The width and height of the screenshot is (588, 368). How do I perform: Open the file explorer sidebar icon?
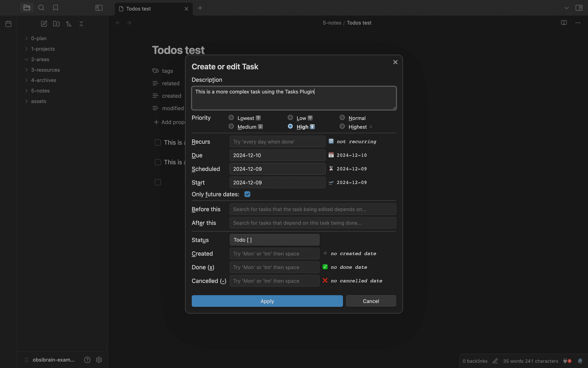click(27, 8)
